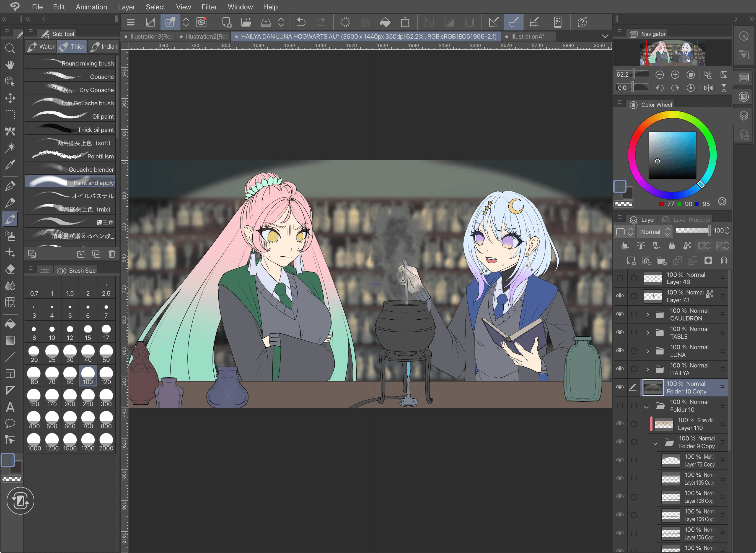Click the delete layer trash icon
756x553 pixels.
724,260
